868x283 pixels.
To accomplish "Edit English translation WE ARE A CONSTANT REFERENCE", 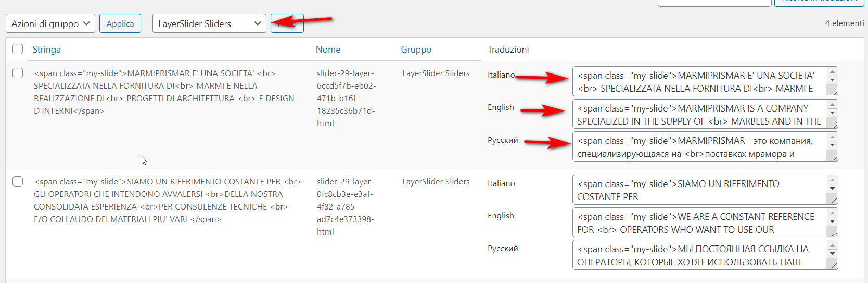I will [705, 223].
